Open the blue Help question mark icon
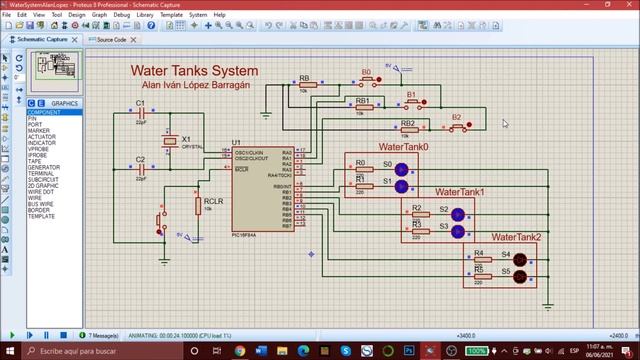The width and height of the screenshot is (640, 360). [151, 25]
